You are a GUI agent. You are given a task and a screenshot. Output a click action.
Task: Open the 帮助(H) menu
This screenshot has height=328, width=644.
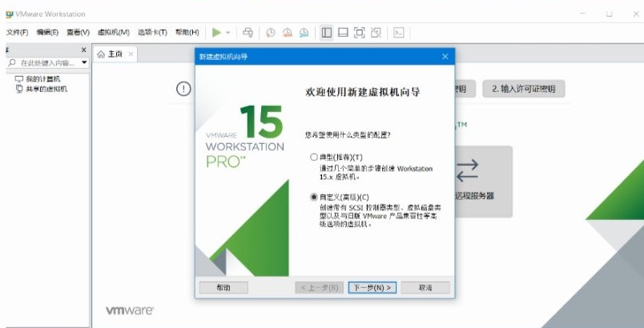pyautogui.click(x=187, y=32)
